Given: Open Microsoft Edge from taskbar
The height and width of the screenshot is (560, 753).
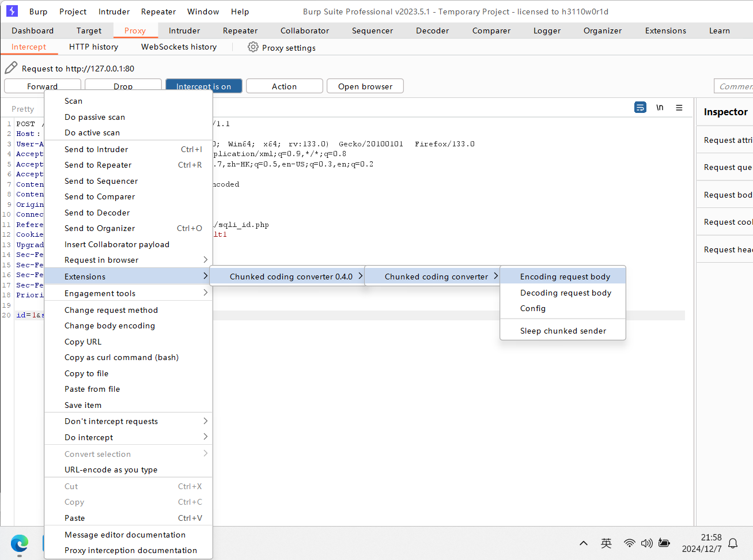Looking at the screenshot, I should tap(20, 543).
